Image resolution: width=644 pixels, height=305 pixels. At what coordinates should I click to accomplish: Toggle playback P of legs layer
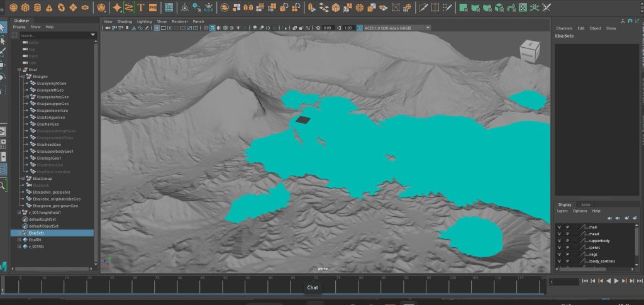click(x=568, y=254)
